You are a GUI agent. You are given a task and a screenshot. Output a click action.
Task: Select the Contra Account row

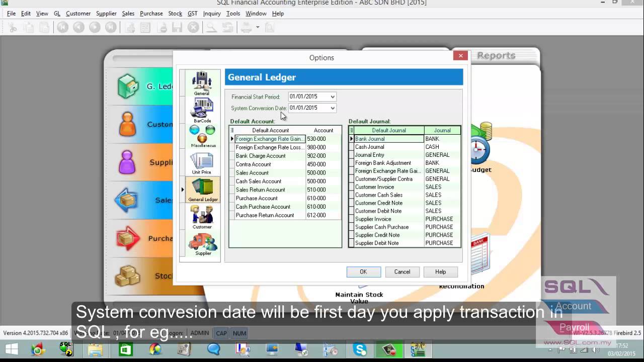click(286, 164)
